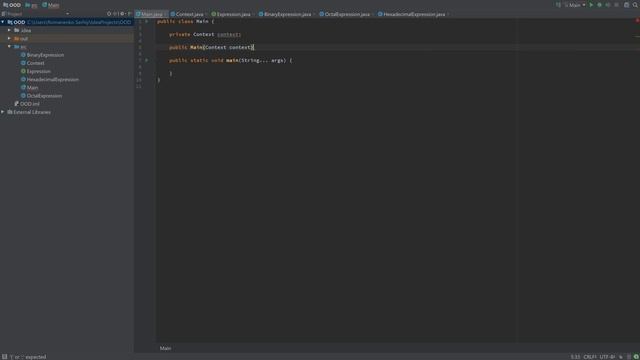Image resolution: width=640 pixels, height=360 pixels.
Task: Expand the .idea folder
Action: 9,30
